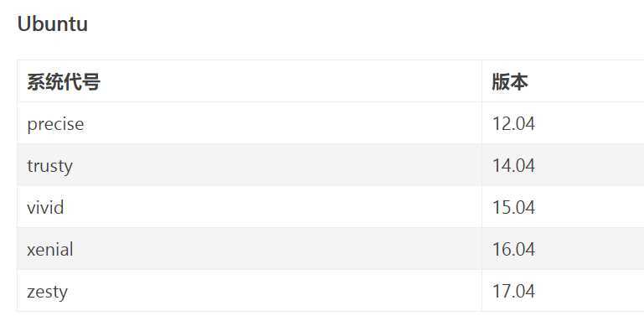Select the vivid codename cell
Viewport: 644px width, 316px height.
click(x=250, y=207)
